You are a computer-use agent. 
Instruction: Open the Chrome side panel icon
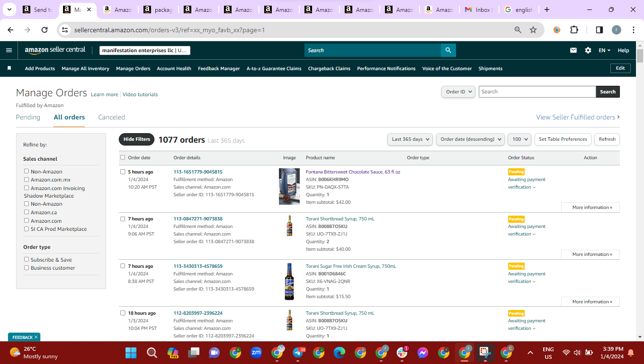tap(599, 30)
